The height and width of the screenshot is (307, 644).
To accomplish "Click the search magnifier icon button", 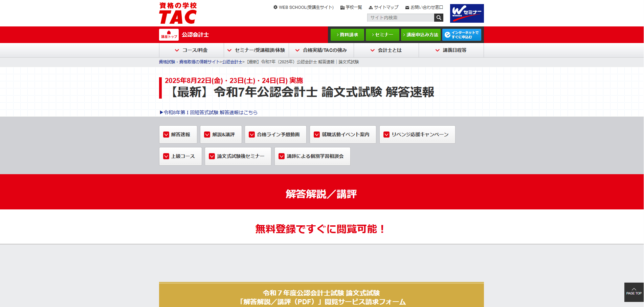I will pyautogui.click(x=439, y=18).
